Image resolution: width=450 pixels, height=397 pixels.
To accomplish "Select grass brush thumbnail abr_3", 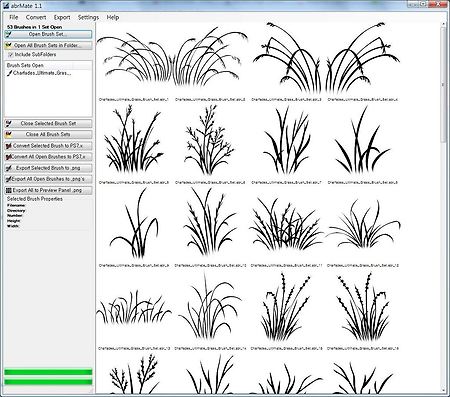I will [x=286, y=58].
